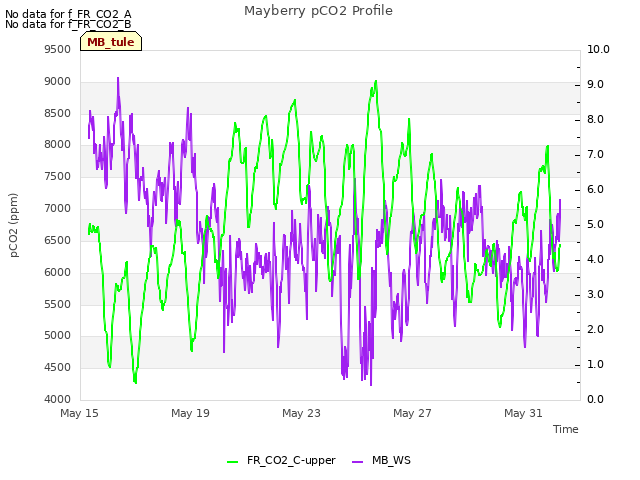Click the 2.0 right axis value
The image size is (640, 480).
(595, 330)
